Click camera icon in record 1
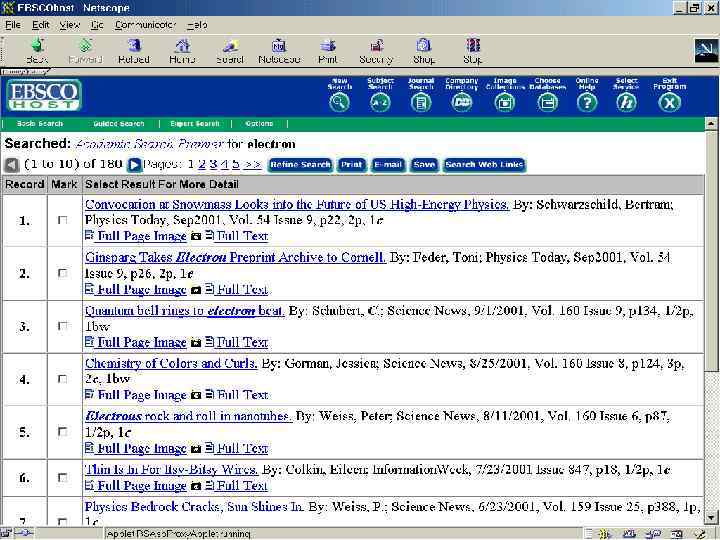Viewport: 720px width, 540px height. (196, 236)
